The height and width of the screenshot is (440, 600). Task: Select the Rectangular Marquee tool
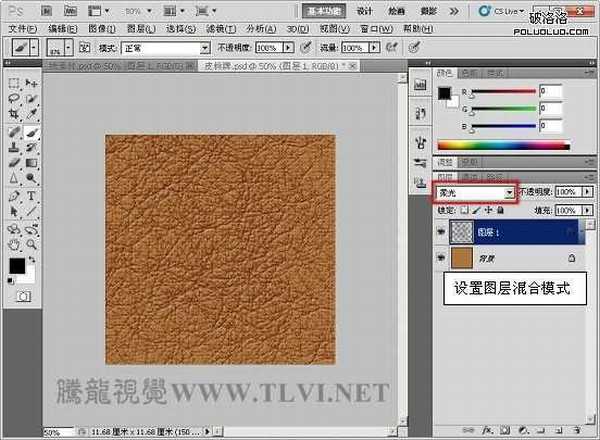click(x=14, y=83)
